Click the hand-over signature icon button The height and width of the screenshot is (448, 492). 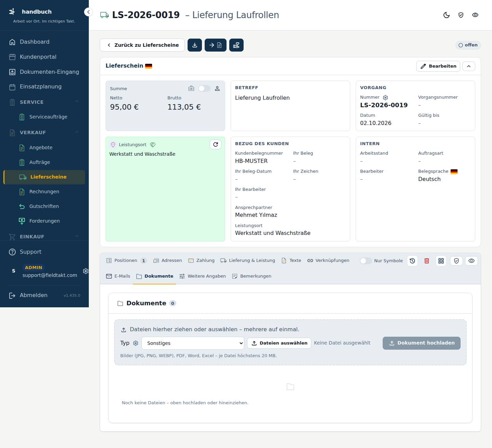point(236,45)
